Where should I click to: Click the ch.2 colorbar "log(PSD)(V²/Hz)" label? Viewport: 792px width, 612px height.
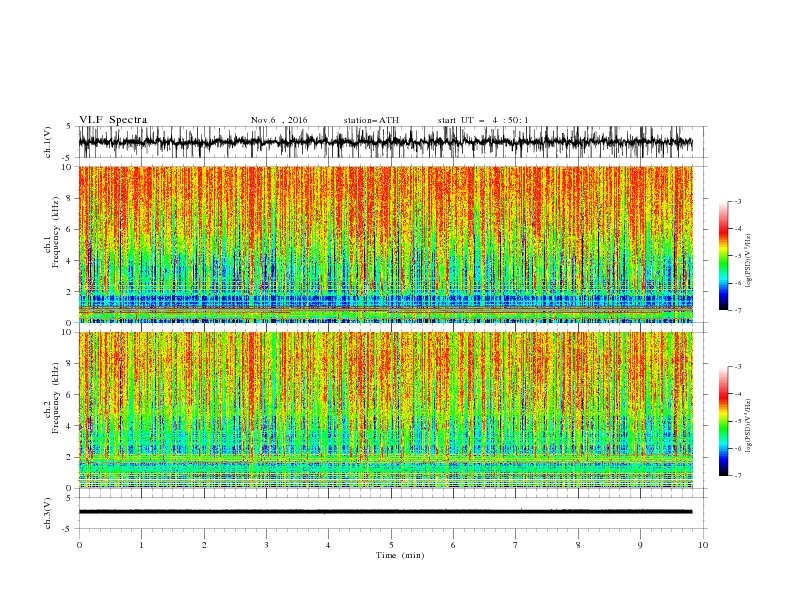749,425
